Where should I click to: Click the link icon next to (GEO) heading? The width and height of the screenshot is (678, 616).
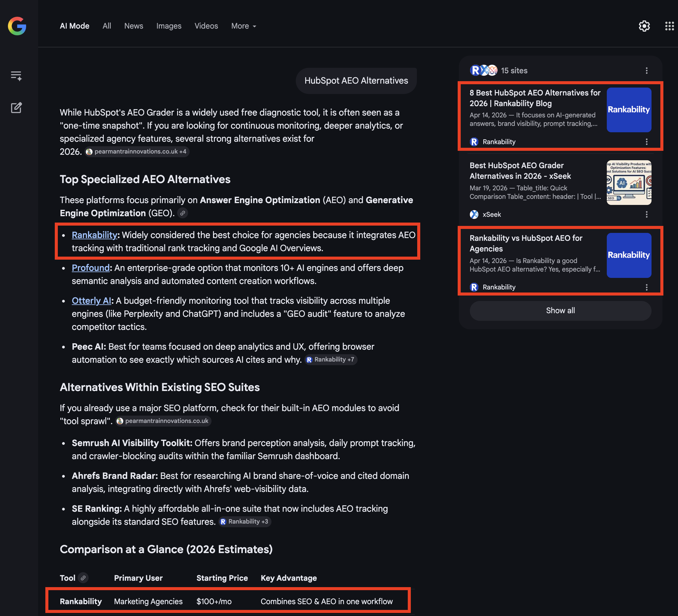(183, 213)
